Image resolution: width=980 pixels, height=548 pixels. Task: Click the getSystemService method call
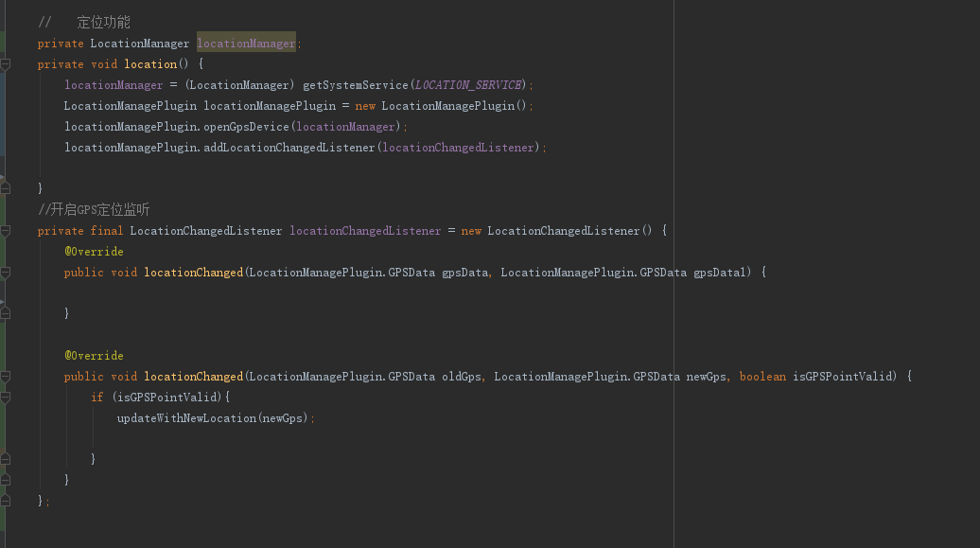(x=355, y=85)
